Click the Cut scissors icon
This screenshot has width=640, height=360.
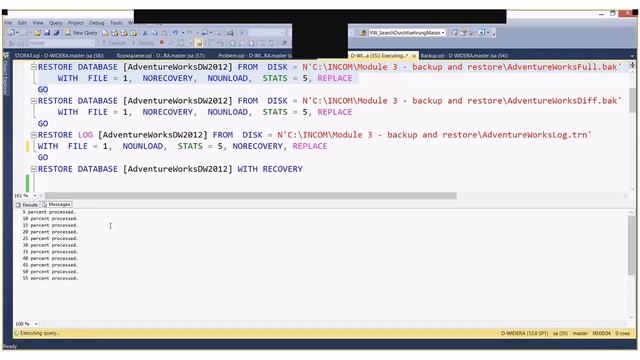144,33
